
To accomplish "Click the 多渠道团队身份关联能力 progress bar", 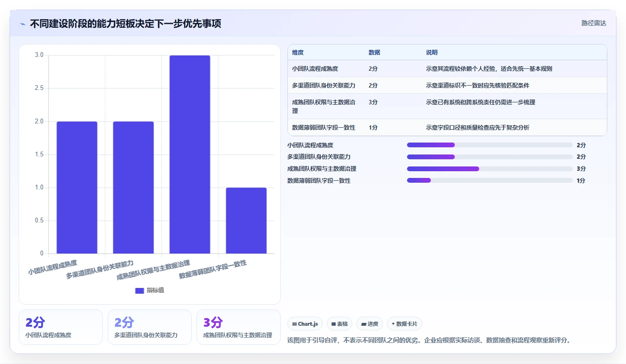I will 490,157.
